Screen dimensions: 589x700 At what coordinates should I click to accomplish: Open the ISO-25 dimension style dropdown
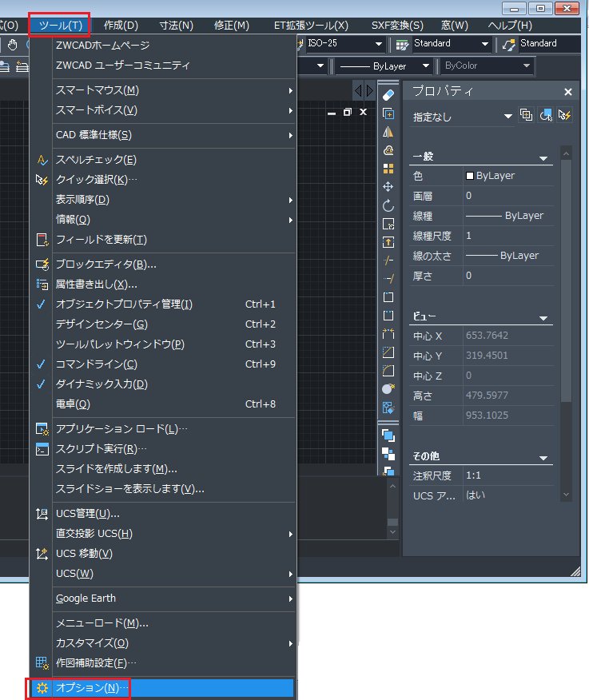coord(379,44)
